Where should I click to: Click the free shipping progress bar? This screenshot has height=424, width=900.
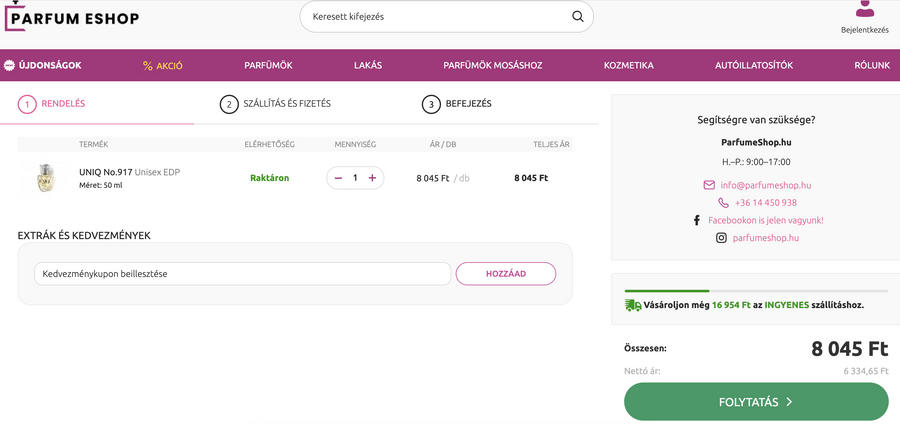(756, 291)
